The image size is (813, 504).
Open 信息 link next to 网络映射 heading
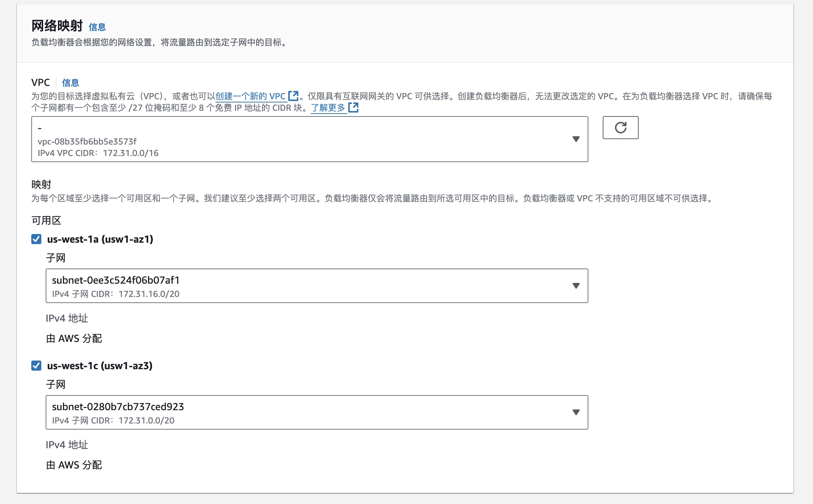[97, 27]
